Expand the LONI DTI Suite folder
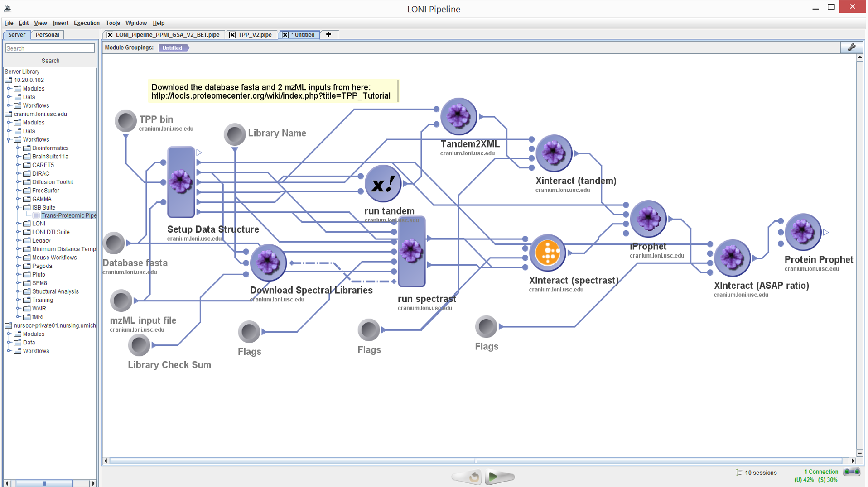 pos(18,232)
